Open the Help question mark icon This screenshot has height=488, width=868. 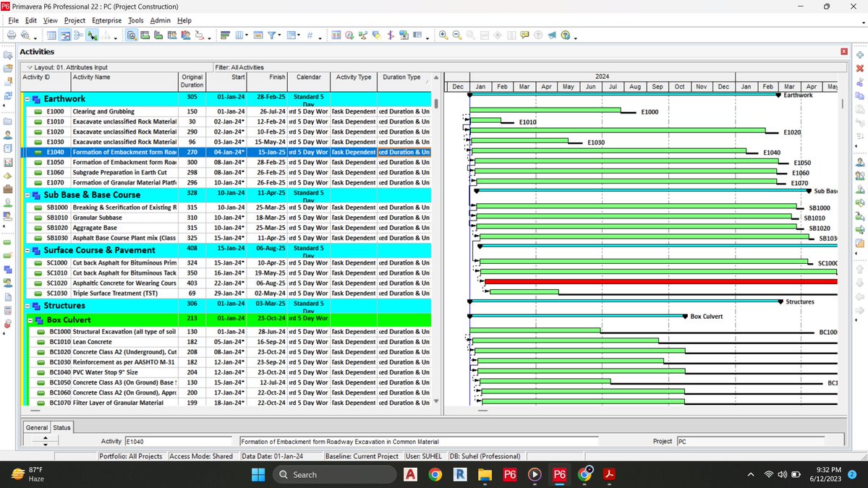click(566, 35)
